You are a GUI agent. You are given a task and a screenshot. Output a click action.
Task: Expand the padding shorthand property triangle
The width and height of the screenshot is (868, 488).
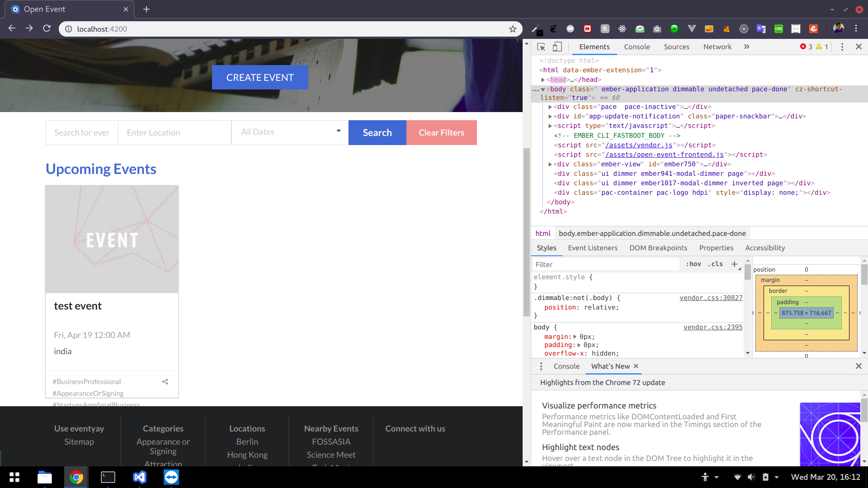[x=579, y=345]
